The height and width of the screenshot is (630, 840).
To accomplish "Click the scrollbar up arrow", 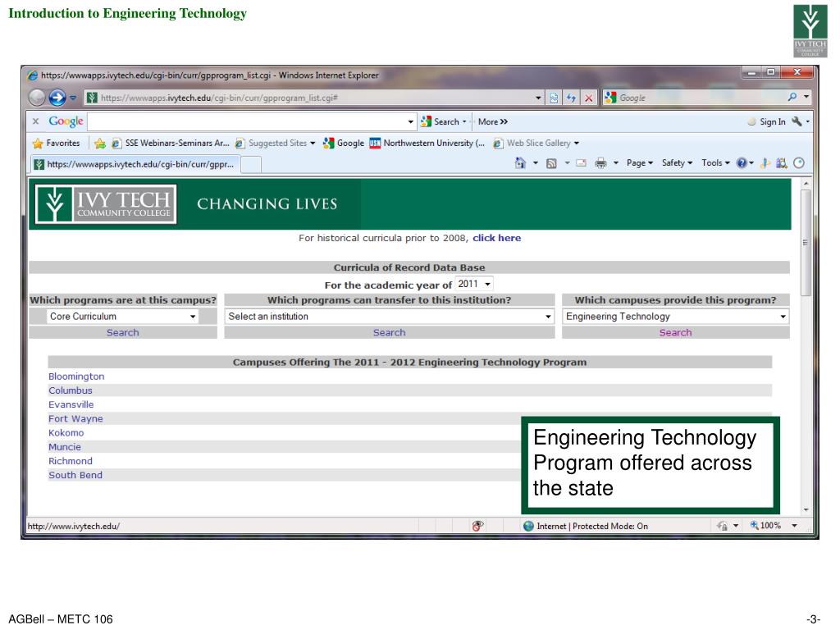I will click(x=806, y=184).
